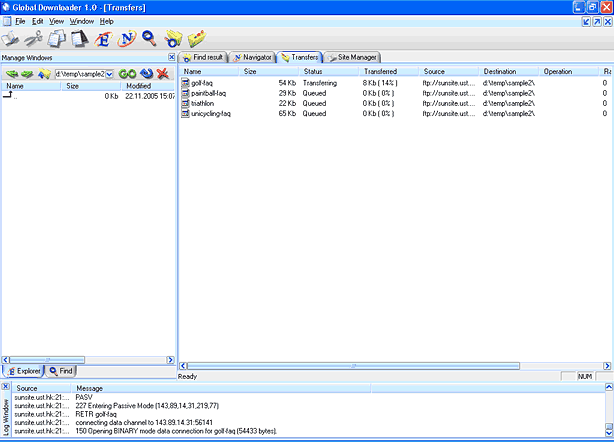
Task: Click explorer pane scrollbar right arrow
Action: tap(170, 360)
